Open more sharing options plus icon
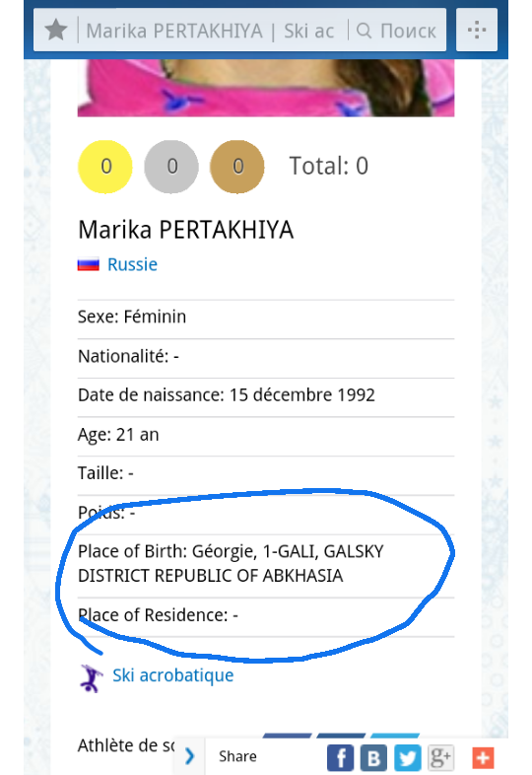 click(x=483, y=757)
